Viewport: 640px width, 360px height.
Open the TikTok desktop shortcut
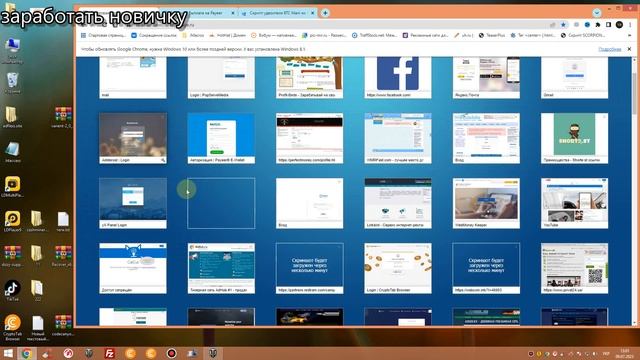point(12,291)
